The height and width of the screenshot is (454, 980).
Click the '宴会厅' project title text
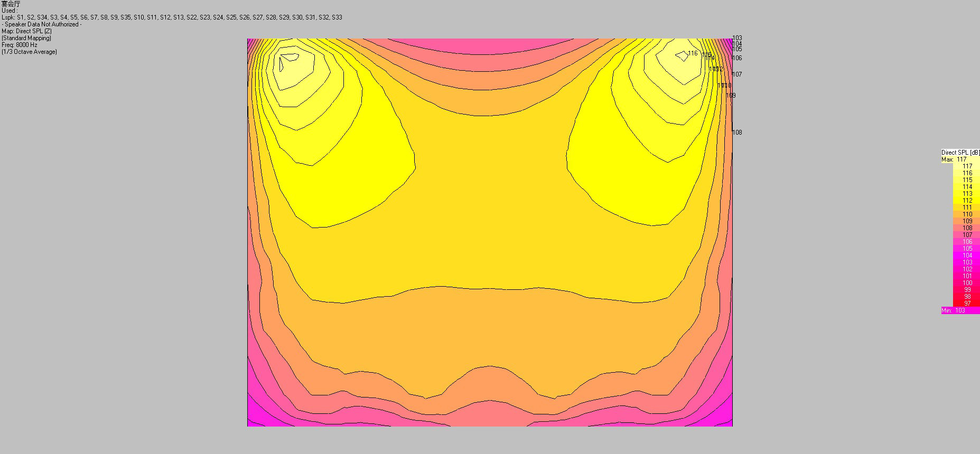pos(11,4)
